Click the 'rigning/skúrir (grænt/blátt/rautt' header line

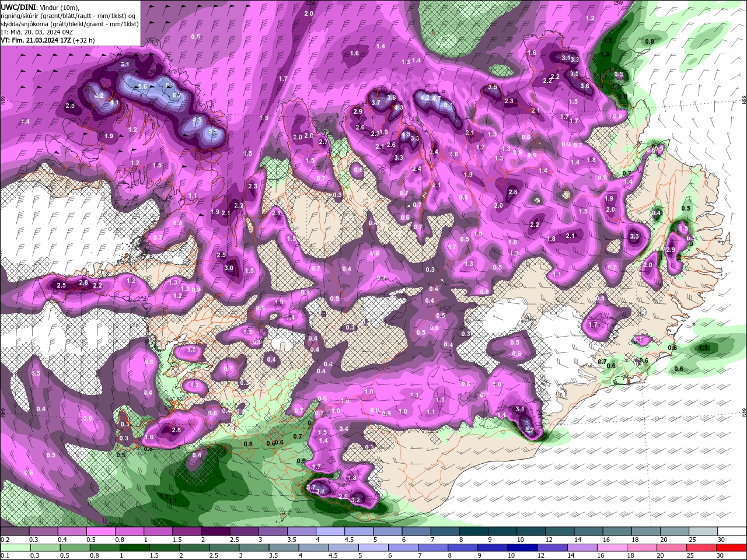pyautogui.click(x=69, y=15)
